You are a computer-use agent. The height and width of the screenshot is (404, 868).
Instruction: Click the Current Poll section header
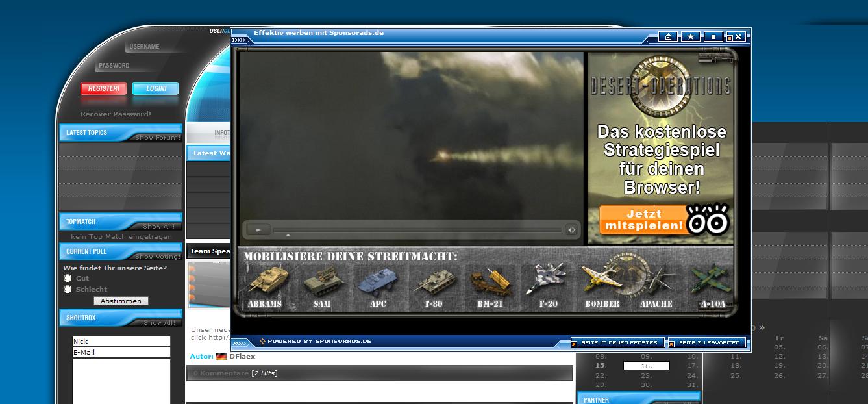[x=121, y=251]
